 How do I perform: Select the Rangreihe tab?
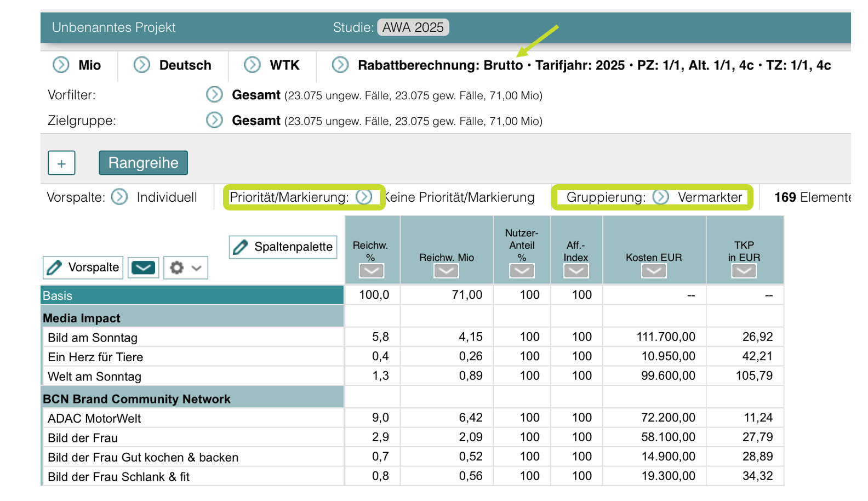tap(143, 163)
